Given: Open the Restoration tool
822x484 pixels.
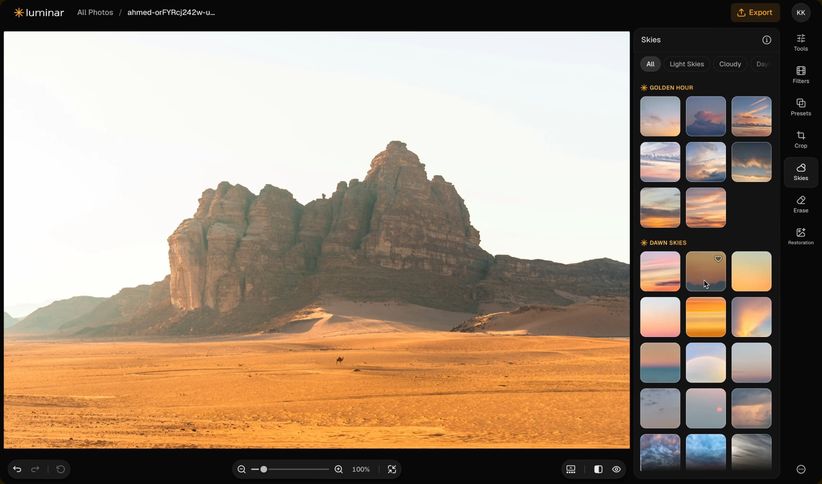Looking at the screenshot, I should click(x=801, y=236).
